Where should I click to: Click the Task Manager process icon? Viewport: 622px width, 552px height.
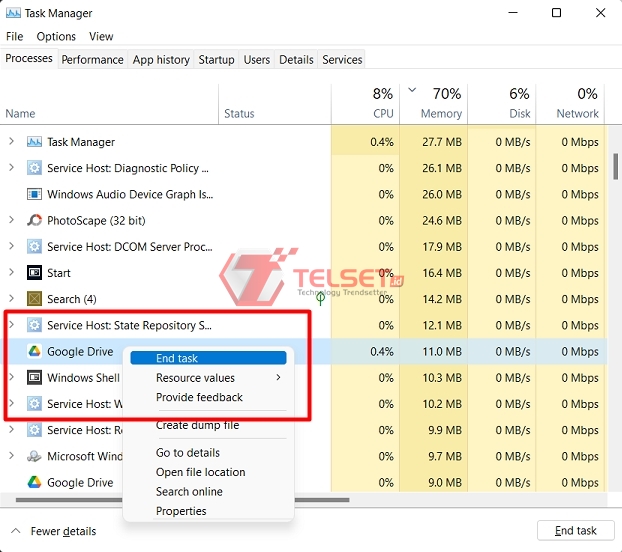point(34,142)
